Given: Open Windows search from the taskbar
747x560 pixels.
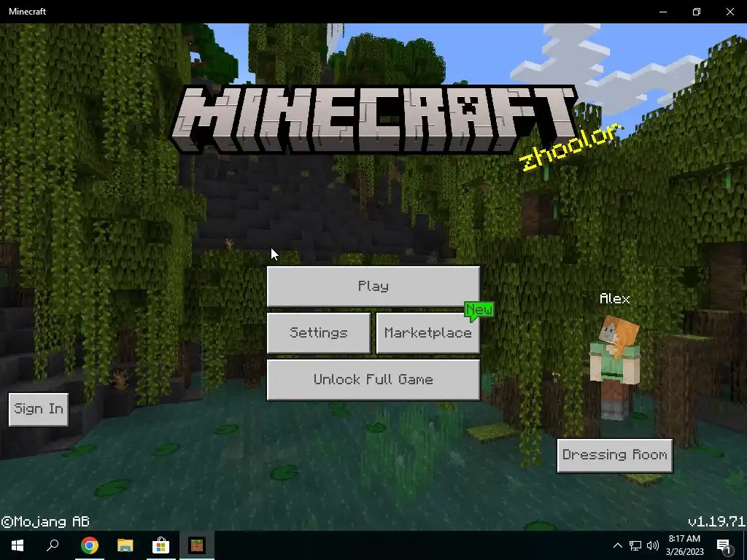Looking at the screenshot, I should [53, 545].
